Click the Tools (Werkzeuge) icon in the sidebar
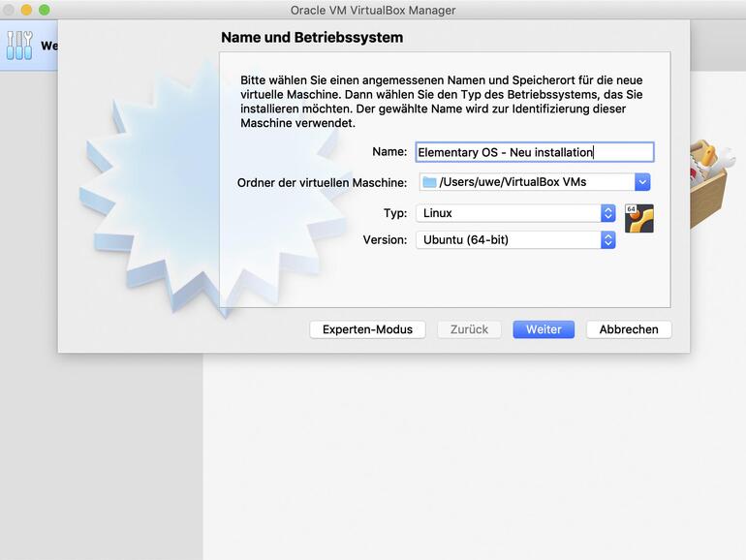Screen dimensions: 746x560 (19, 46)
